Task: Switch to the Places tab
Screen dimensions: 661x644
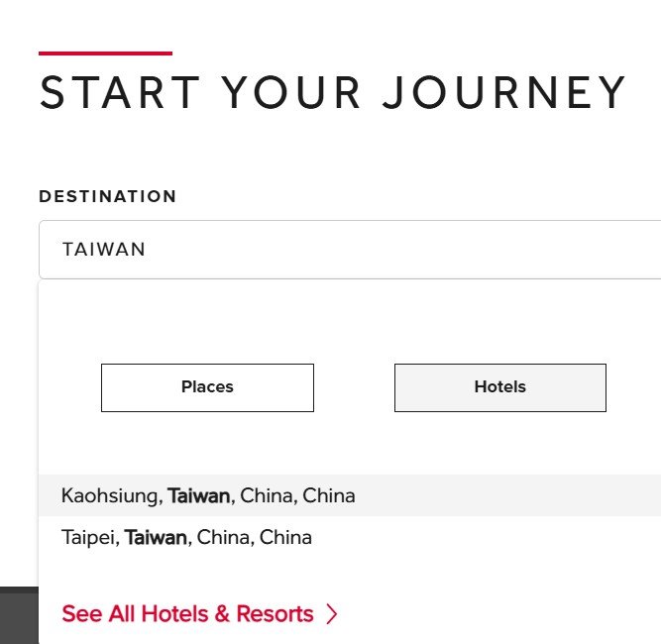Action: (x=207, y=387)
